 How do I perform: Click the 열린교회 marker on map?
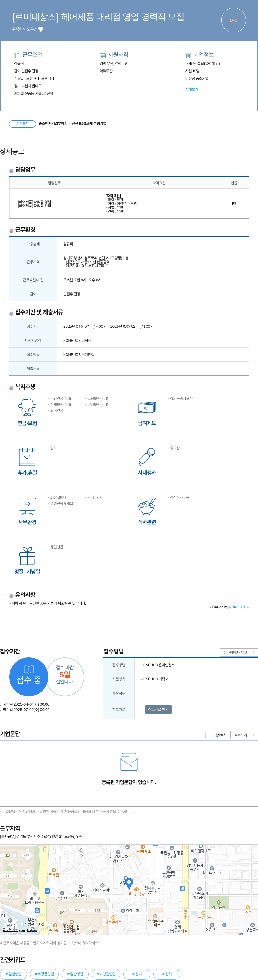(123, 910)
